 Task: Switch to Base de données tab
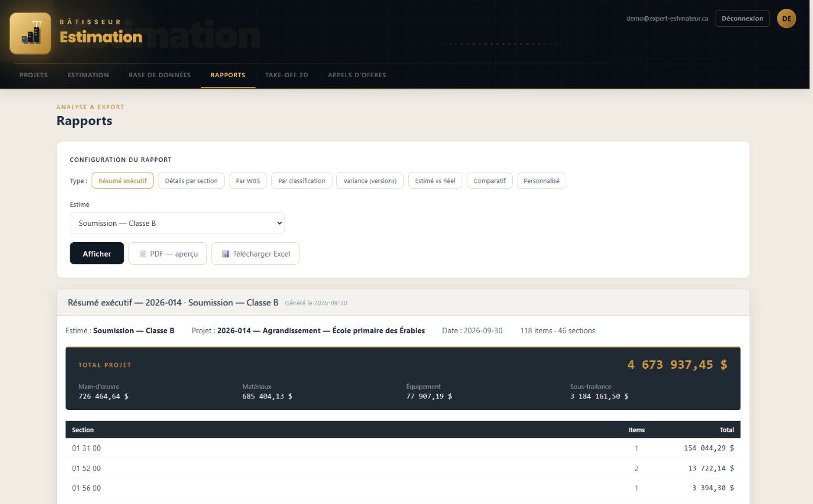click(160, 75)
